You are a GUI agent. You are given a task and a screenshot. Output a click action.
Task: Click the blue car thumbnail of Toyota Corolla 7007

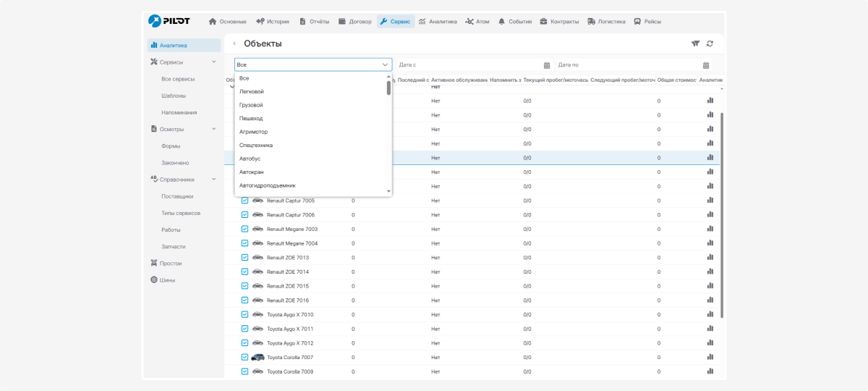coord(258,357)
